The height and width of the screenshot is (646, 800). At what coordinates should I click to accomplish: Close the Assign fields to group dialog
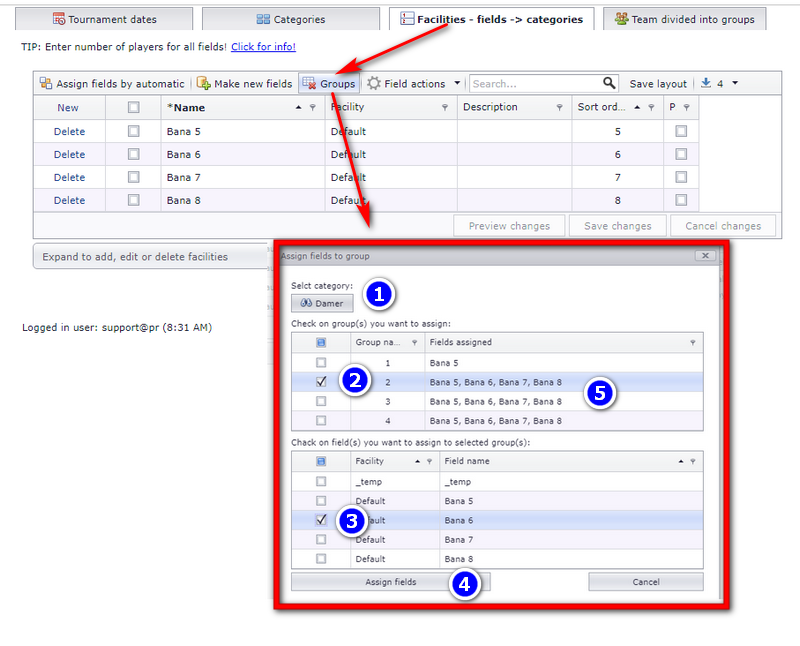(x=705, y=256)
